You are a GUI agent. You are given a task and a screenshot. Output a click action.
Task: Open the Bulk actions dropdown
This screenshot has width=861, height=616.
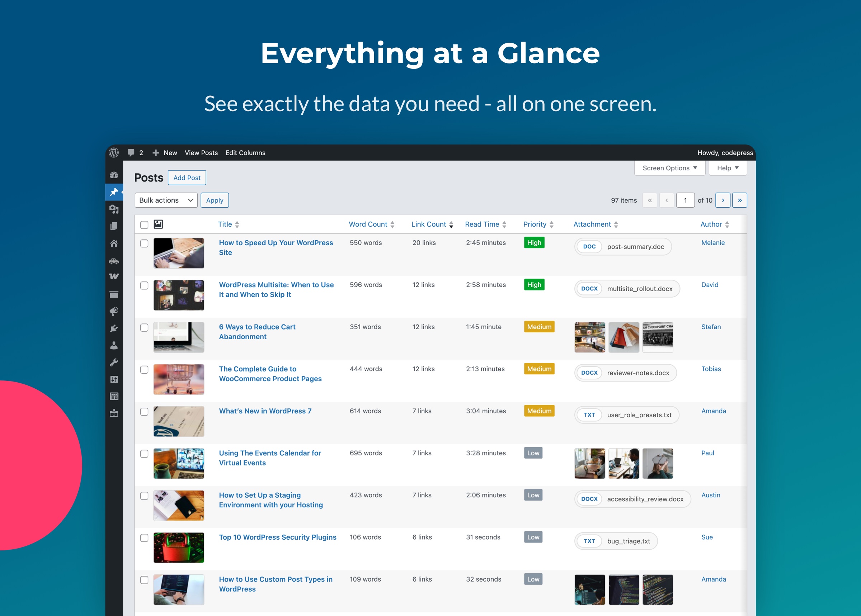coord(166,200)
